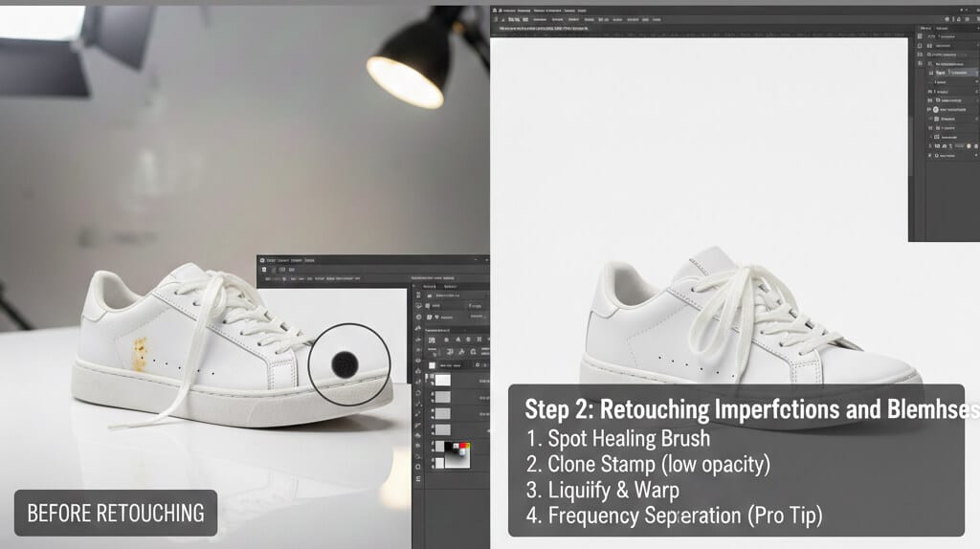Screen dimensions: 980x549
Task: Click the black brush spot on the shoe toe
Action: [x=345, y=364]
